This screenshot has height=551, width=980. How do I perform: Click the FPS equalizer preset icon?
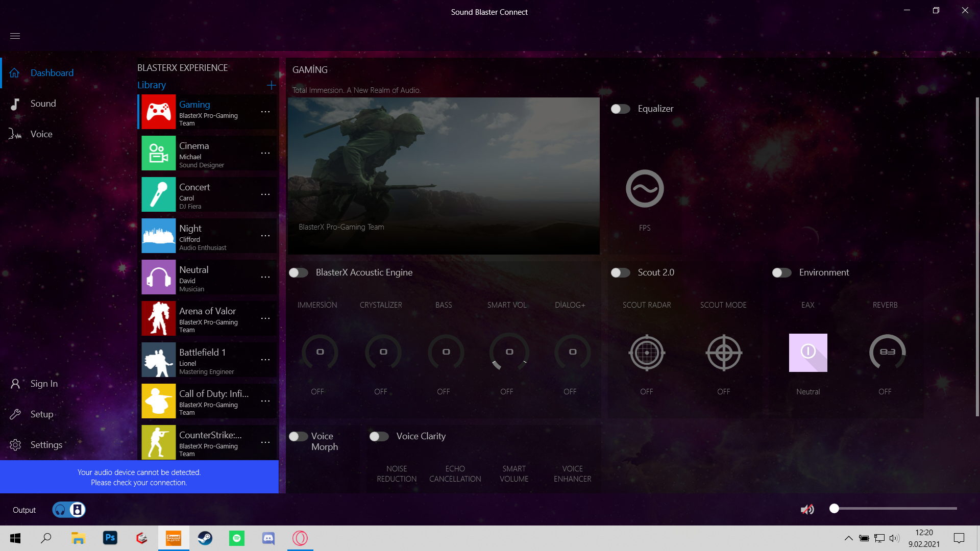(x=645, y=189)
